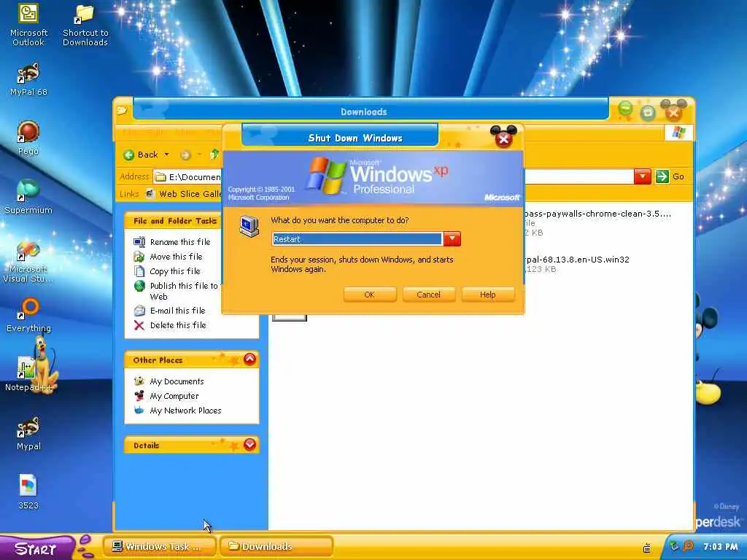Expand the Details panel
Image resolution: width=747 pixels, height=560 pixels.
pos(249,445)
